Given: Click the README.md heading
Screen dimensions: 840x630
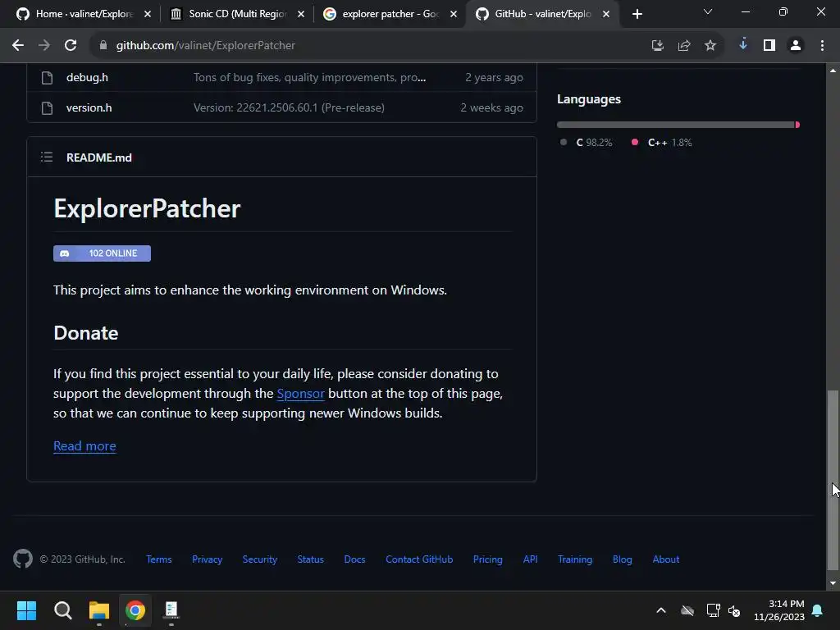Looking at the screenshot, I should [99, 157].
